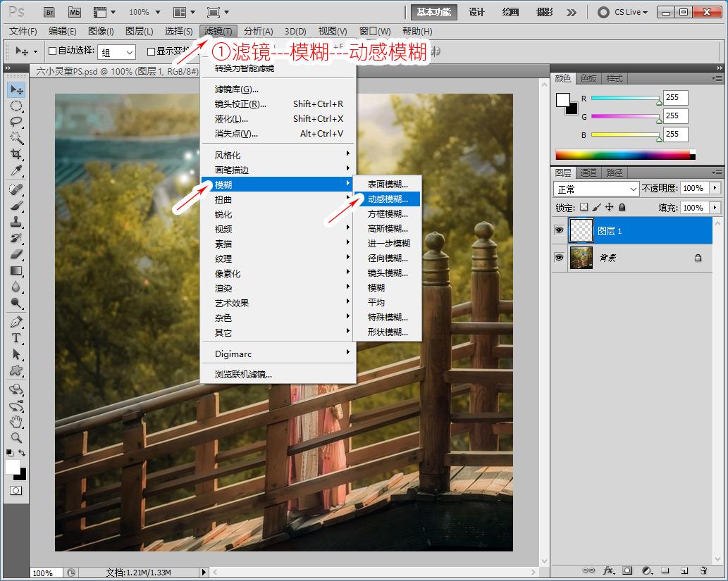Switch to the 通道 tab
This screenshot has width=728, height=581.
[x=588, y=173]
